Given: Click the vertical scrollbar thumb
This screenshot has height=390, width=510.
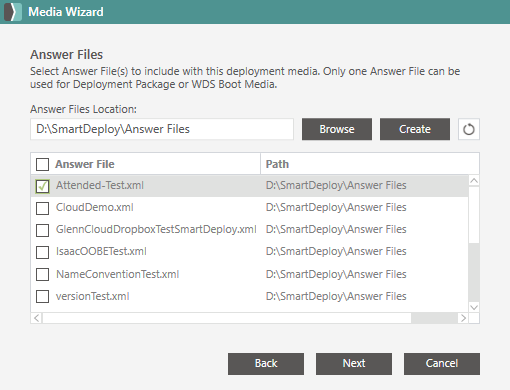Looking at the screenshot, I should pos(474,215).
